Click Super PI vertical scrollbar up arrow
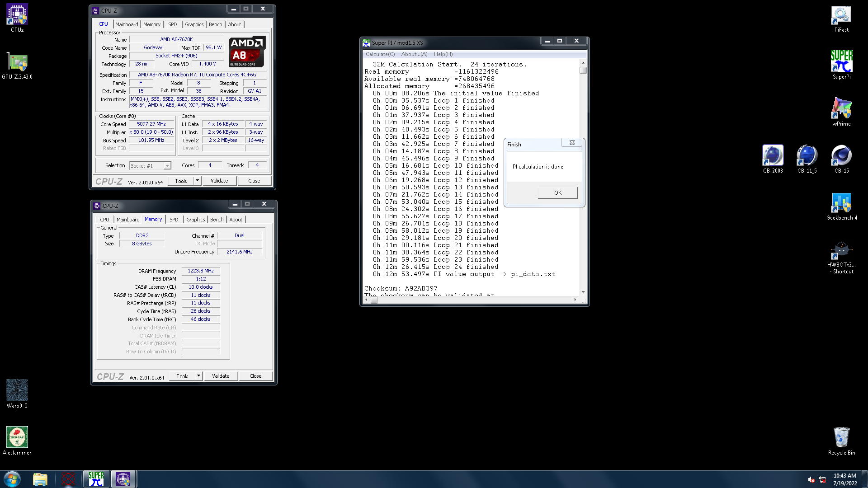The width and height of the screenshot is (868, 488). [x=583, y=63]
